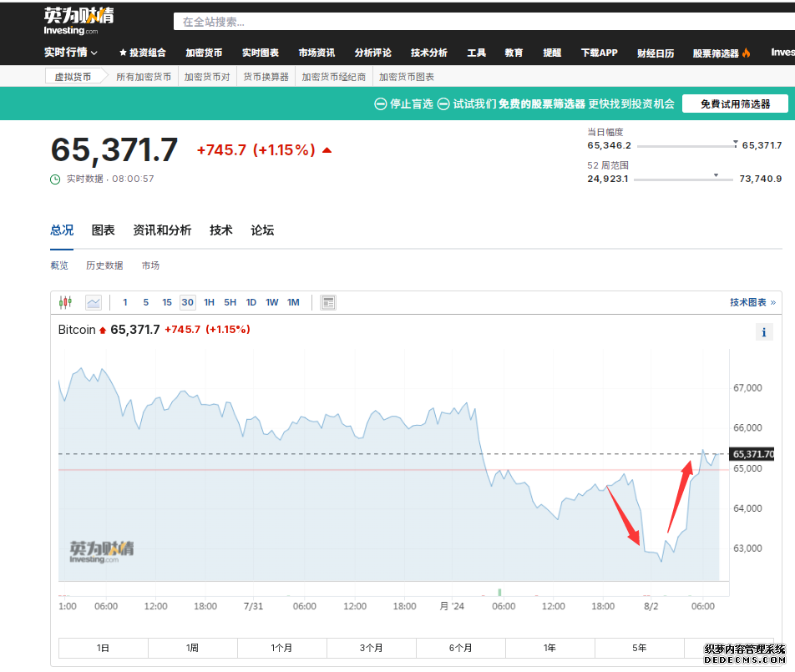795x672 pixels.
Task: Set chart interval to 1 minute
Action: [x=125, y=302]
